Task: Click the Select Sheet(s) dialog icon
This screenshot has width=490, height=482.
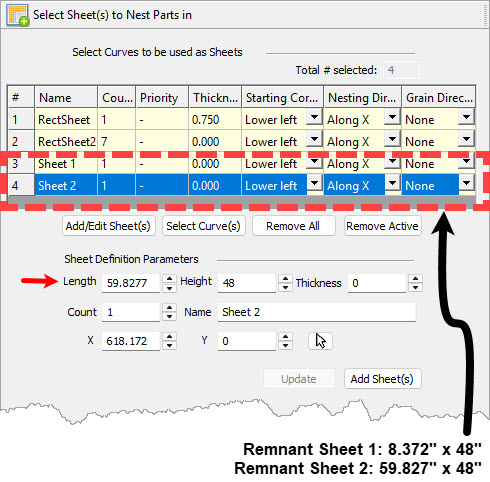Action: pyautogui.click(x=17, y=15)
